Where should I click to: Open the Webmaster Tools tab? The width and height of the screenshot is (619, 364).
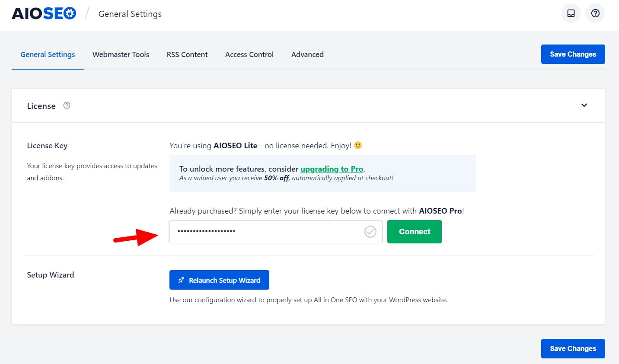121,54
